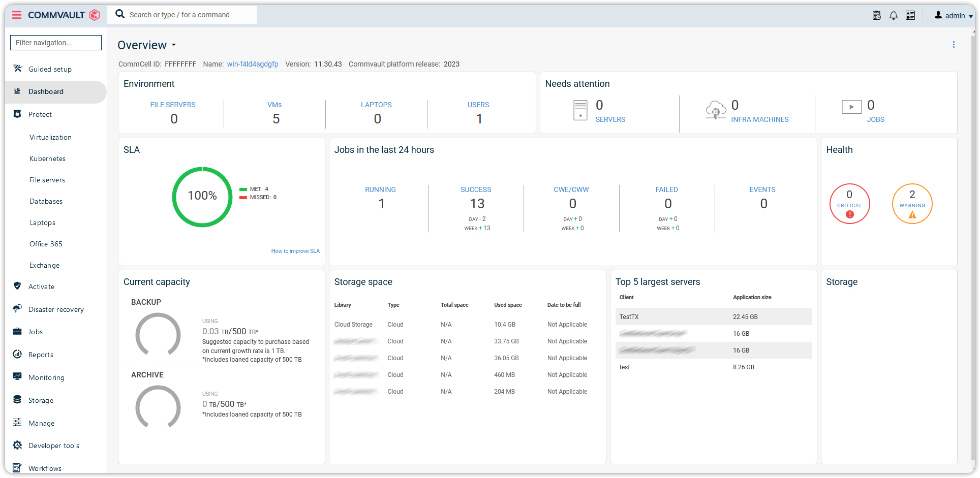
Task: Open INFRA MACHINES needing attention
Action: point(760,119)
